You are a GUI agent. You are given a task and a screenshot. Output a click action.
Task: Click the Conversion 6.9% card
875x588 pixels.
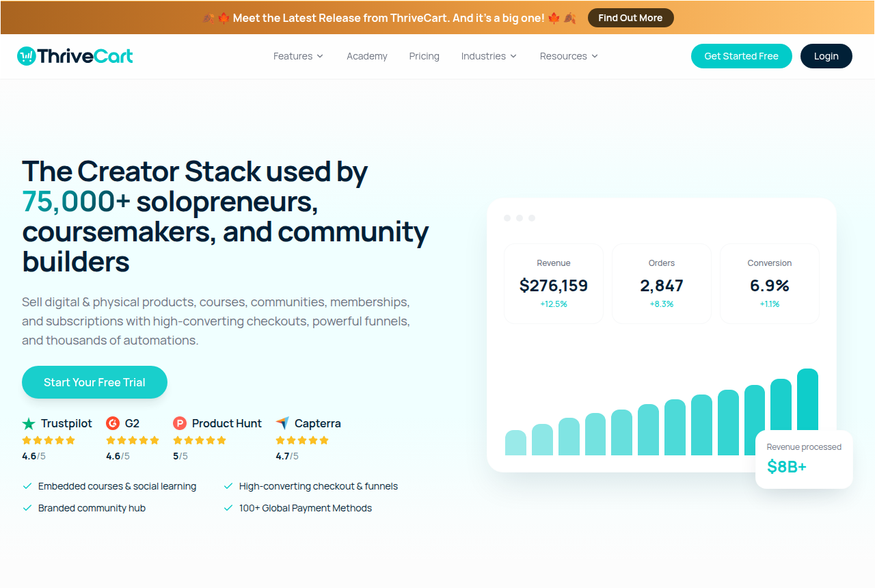[770, 284]
